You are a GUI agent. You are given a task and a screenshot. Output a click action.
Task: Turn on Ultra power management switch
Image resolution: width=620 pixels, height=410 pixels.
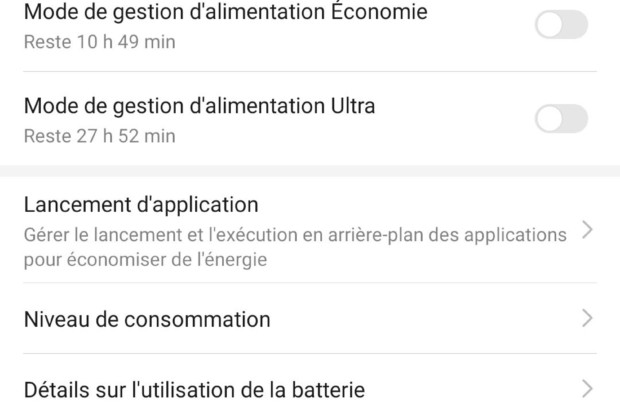[x=561, y=119]
